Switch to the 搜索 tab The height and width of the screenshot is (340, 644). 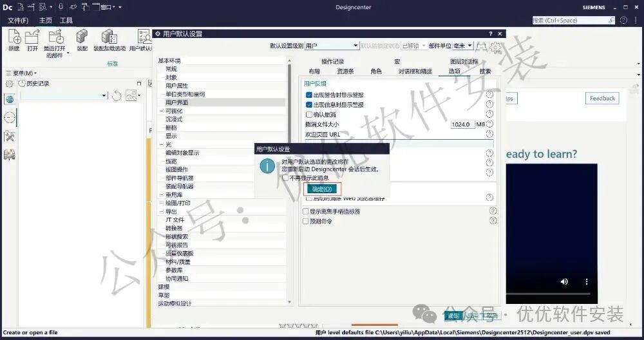tap(485, 71)
